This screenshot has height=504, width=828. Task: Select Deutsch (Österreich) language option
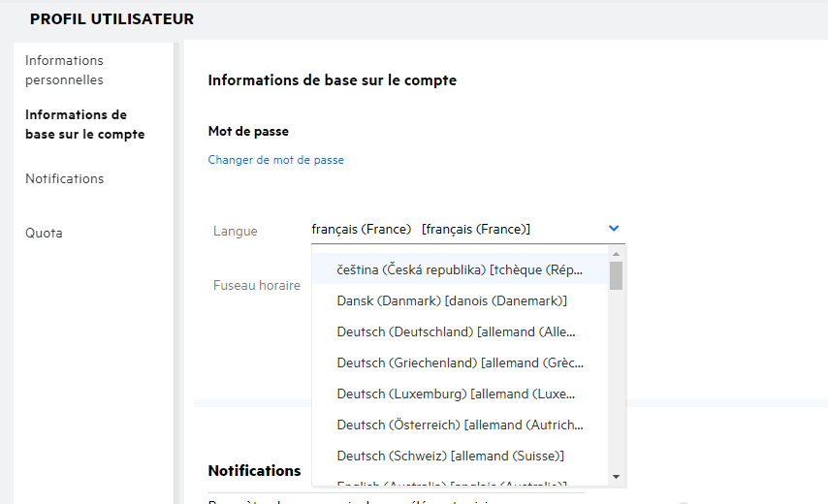(x=460, y=425)
